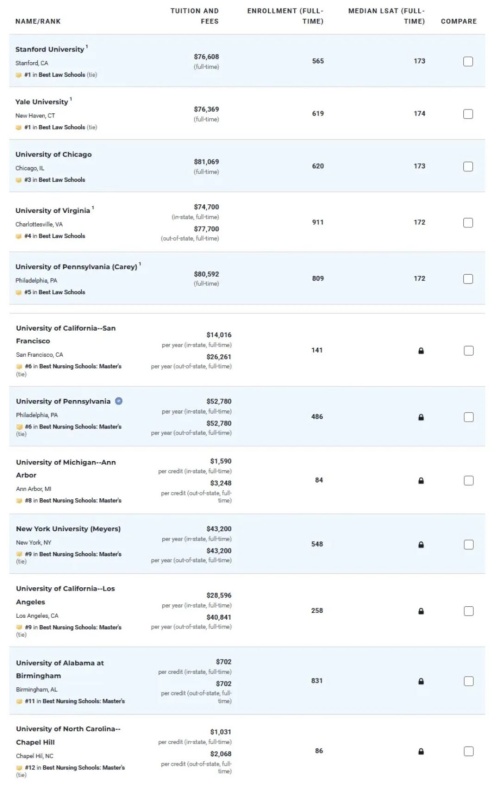Viewport: 500px width, 793px height.
Task: Select compare checkbox for University of Virginia
Action: [468, 223]
